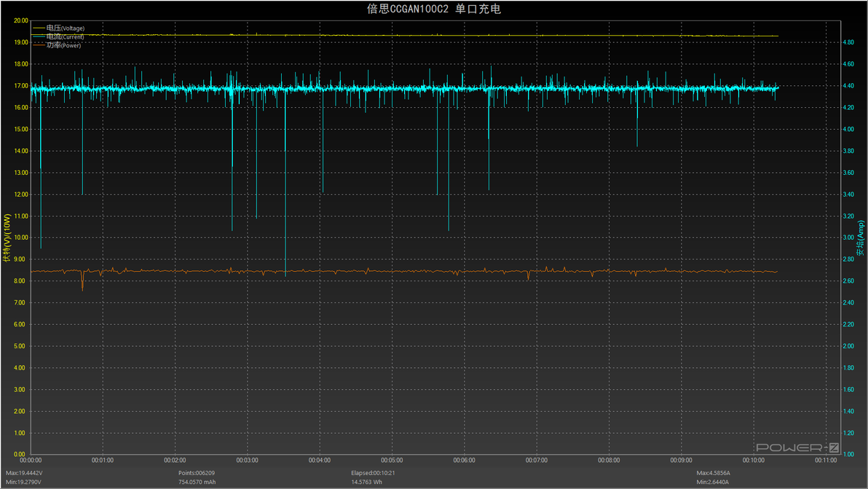Viewport: 868px width, 489px height.
Task: Click the Min:2.6440A current readout
Action: (712, 482)
